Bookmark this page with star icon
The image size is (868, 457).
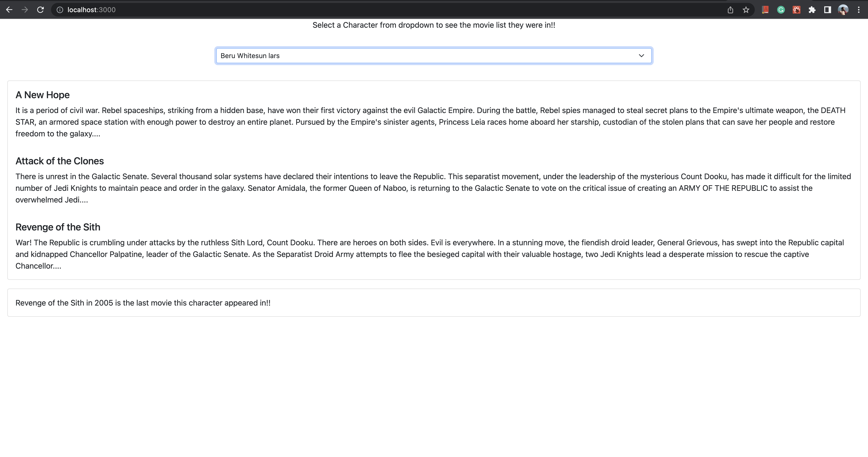pyautogui.click(x=746, y=10)
